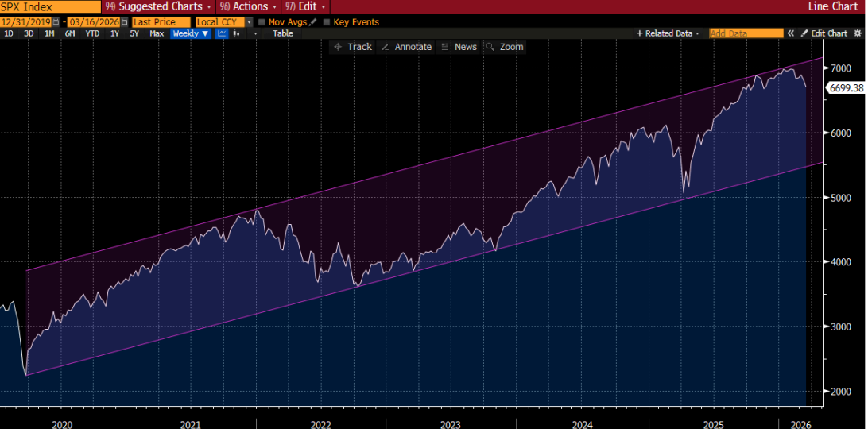Open the end date calendar picker
Viewport: 868px width, 429px height.
coord(125,22)
